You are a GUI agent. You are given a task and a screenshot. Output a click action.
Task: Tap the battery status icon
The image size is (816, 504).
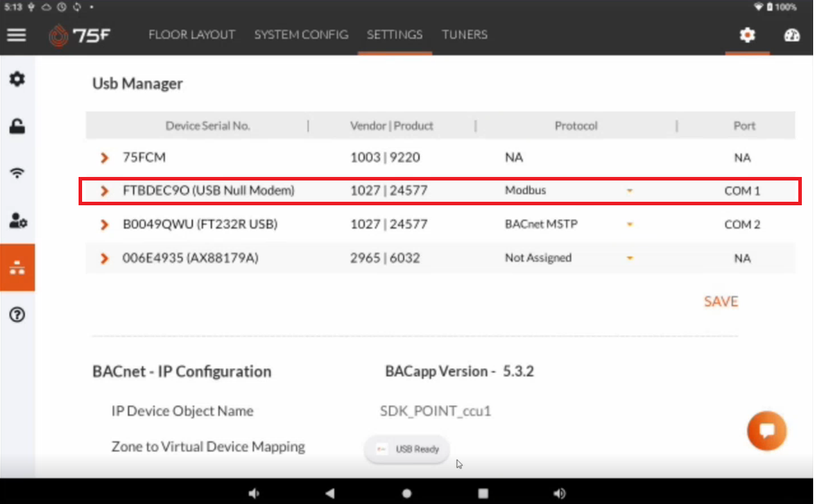pyautogui.click(x=769, y=7)
